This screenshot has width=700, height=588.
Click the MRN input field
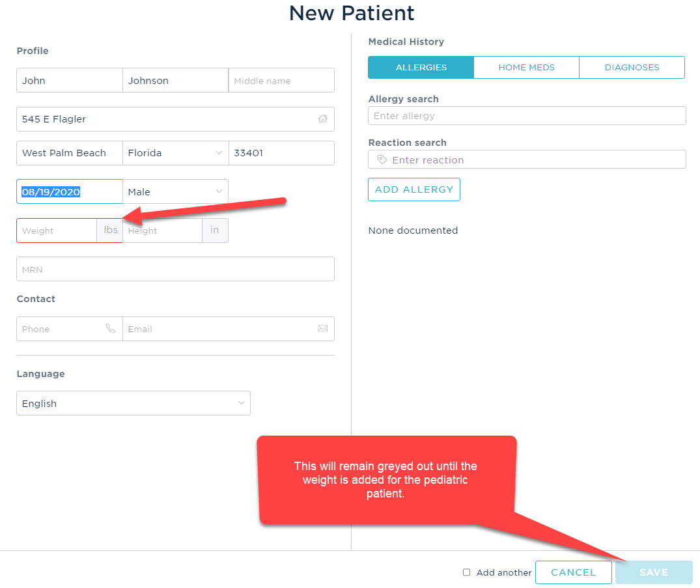pos(175,269)
